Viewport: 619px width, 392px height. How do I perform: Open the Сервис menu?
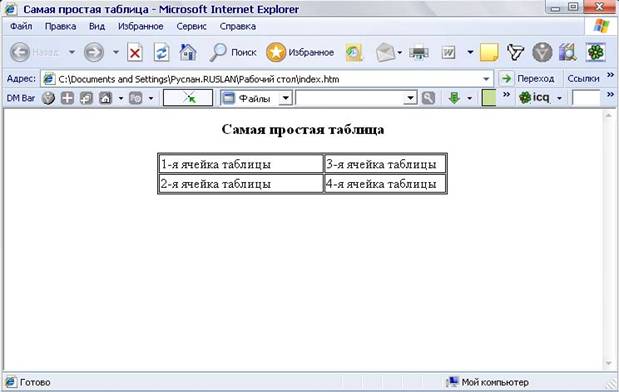click(x=191, y=26)
